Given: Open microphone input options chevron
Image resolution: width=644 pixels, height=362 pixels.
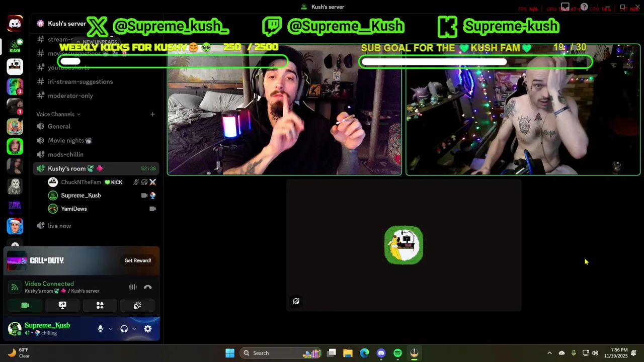Looking at the screenshot, I should pos(110,329).
